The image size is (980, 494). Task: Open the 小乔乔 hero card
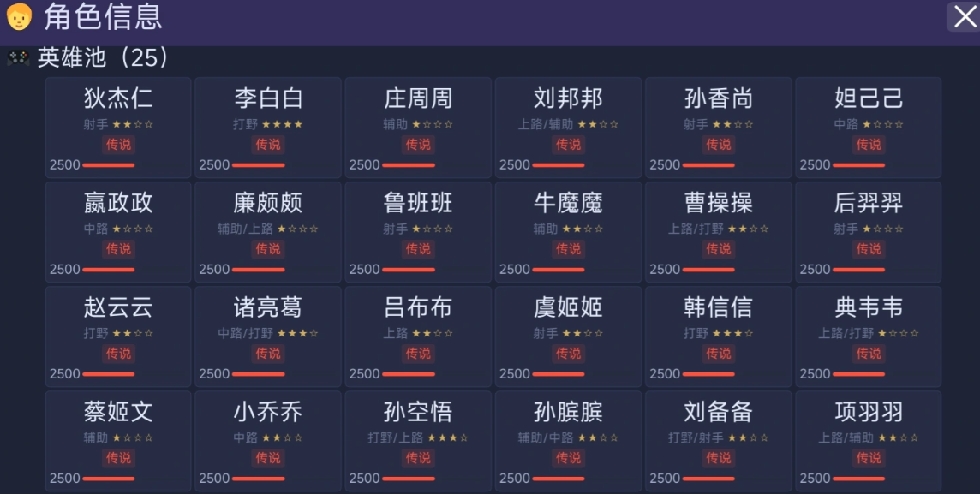(268, 441)
